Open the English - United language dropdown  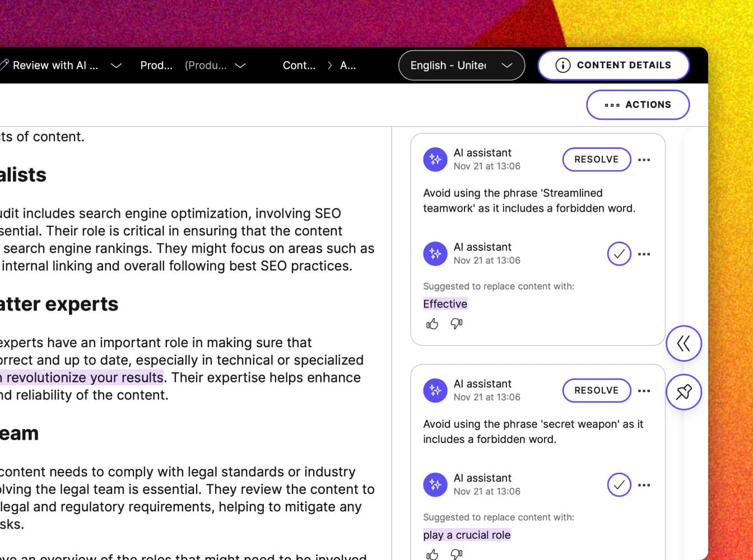[x=461, y=66]
